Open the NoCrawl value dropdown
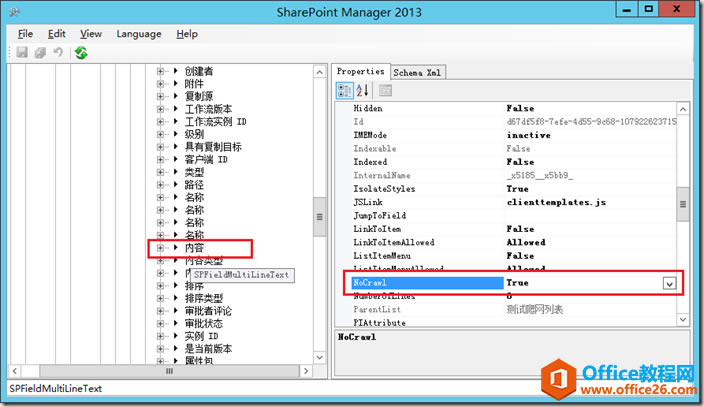704x407 pixels. tap(669, 283)
